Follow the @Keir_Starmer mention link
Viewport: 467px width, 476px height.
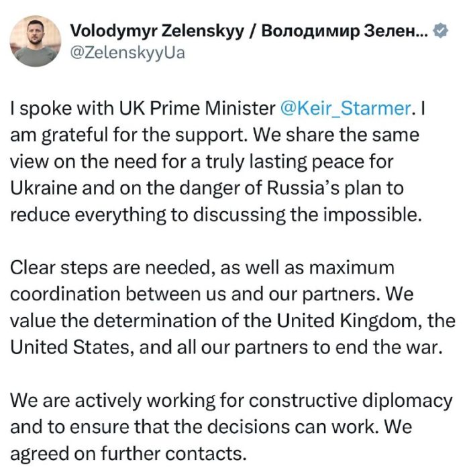tap(344, 108)
